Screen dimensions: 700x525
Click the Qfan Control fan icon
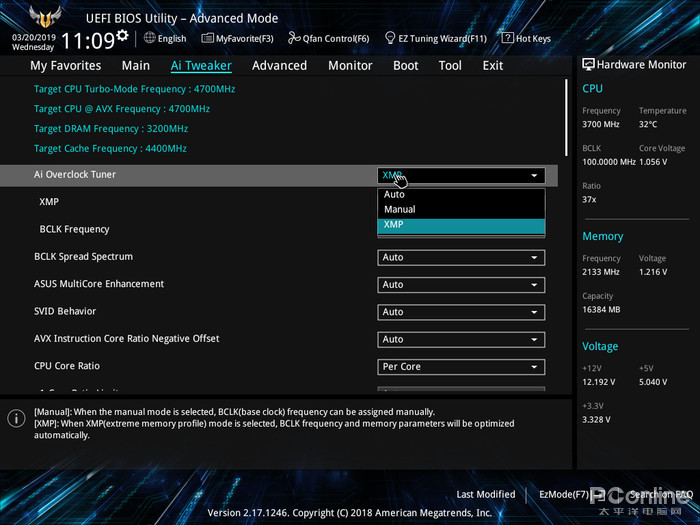(294, 38)
